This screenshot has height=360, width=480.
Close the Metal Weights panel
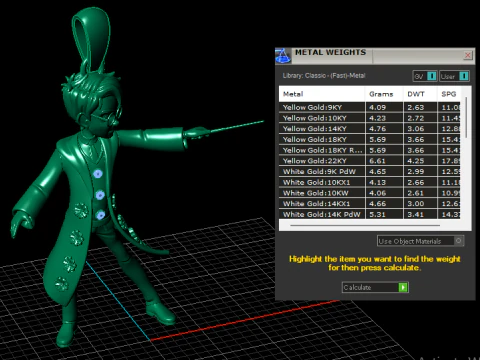(468, 55)
